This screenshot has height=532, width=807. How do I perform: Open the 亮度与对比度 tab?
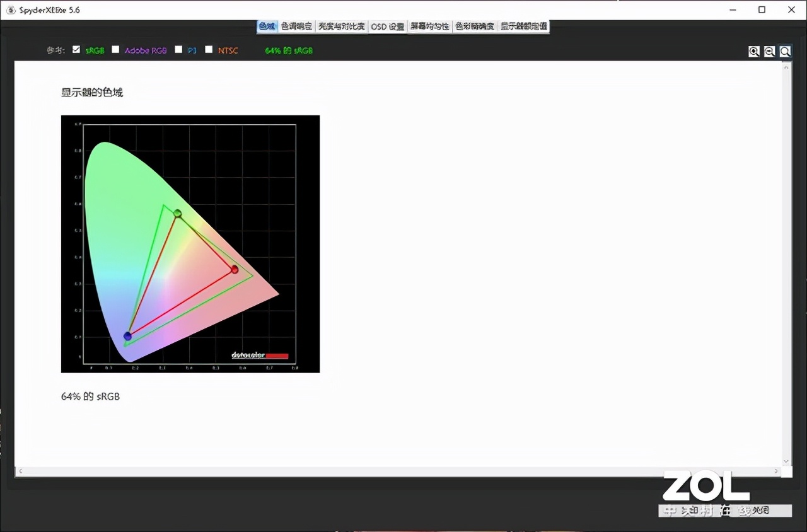(342, 26)
